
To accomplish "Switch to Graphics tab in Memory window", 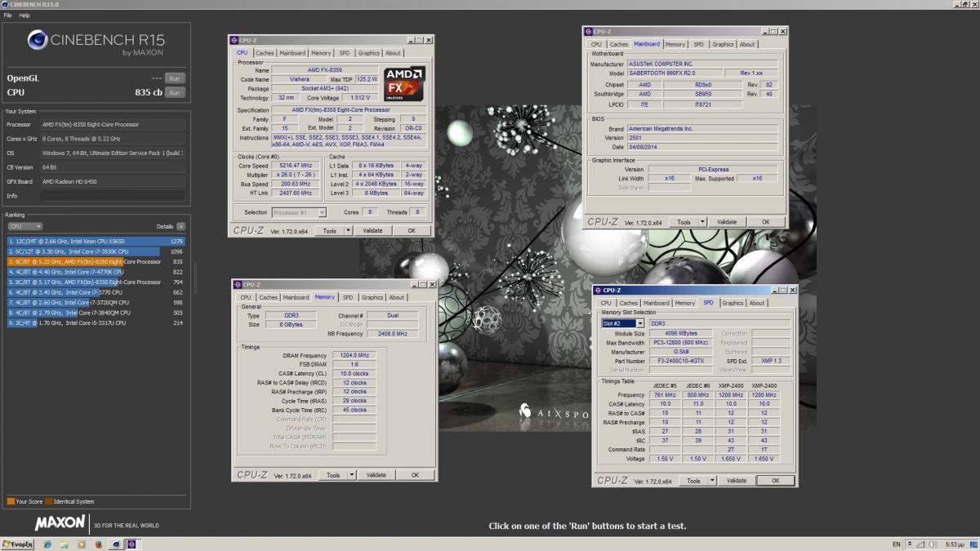I will click(x=372, y=297).
